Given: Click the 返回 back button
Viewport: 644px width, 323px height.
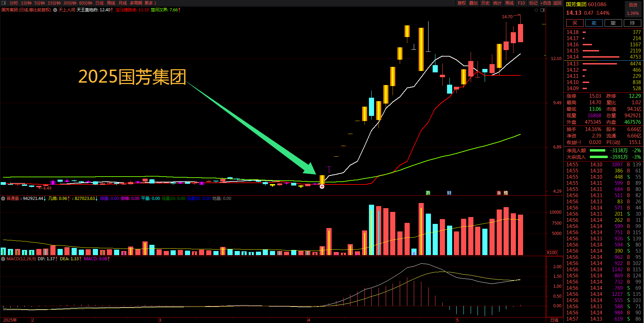Looking at the screenshot, I should tap(557, 3).
